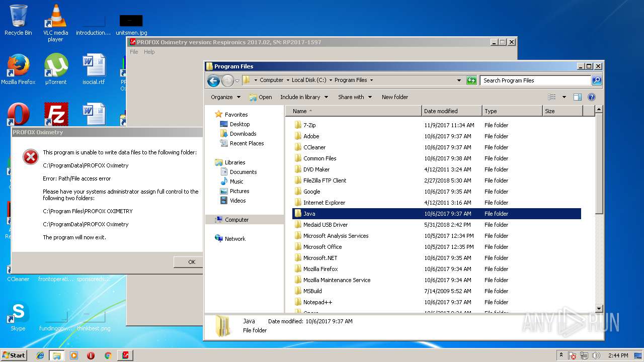Click the Start button
This screenshot has height=362, width=644.
pos(14,355)
